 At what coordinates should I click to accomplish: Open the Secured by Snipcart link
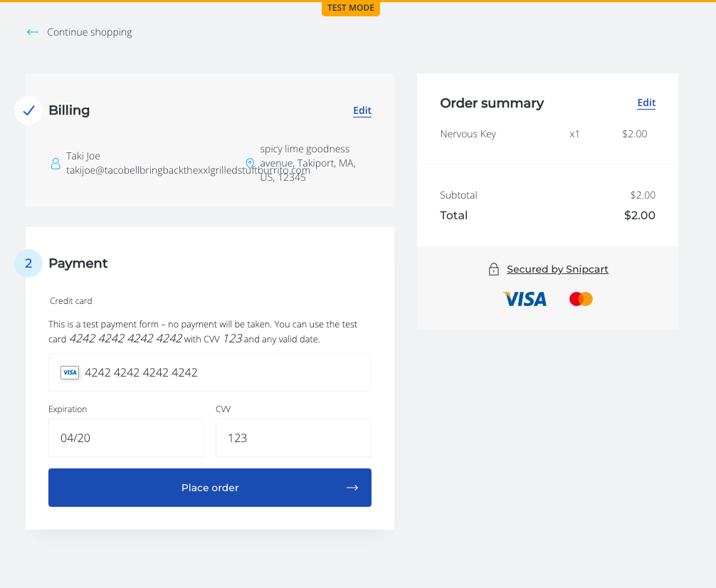pos(557,269)
